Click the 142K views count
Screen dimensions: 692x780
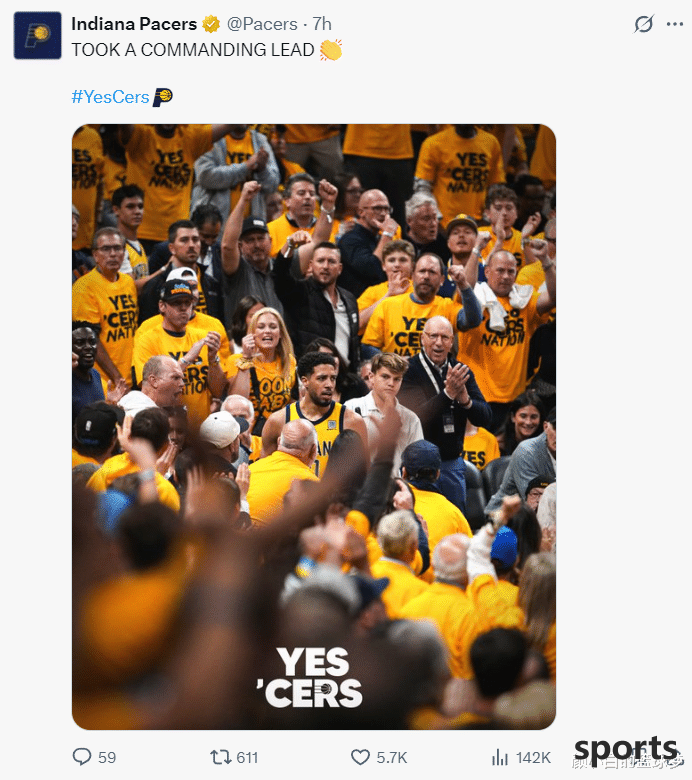[x=533, y=757]
